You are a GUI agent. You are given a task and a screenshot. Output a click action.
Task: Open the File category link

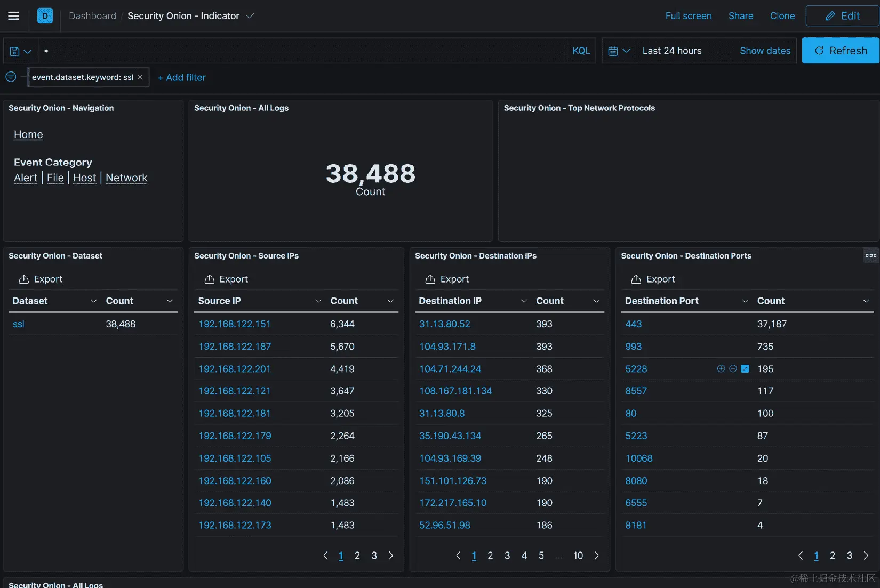click(55, 178)
